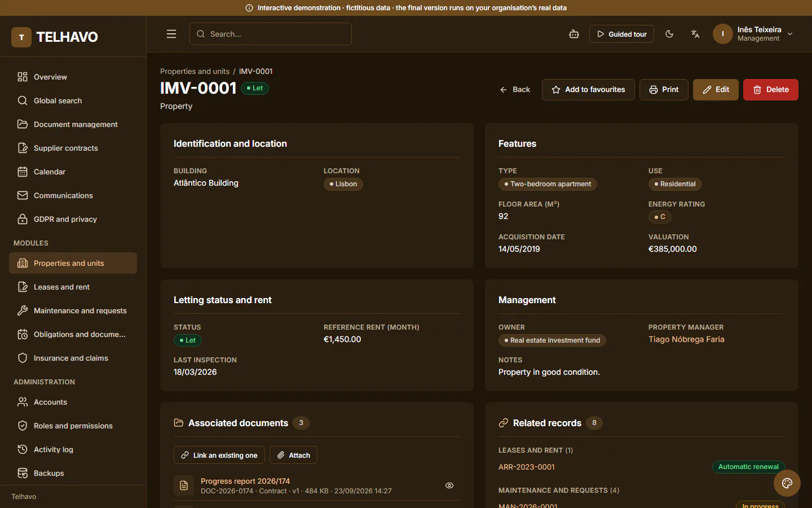Open the language translation icon

coord(695,34)
